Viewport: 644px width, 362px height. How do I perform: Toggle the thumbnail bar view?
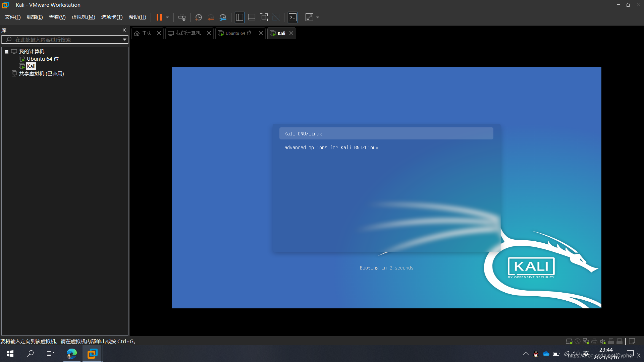tap(252, 17)
